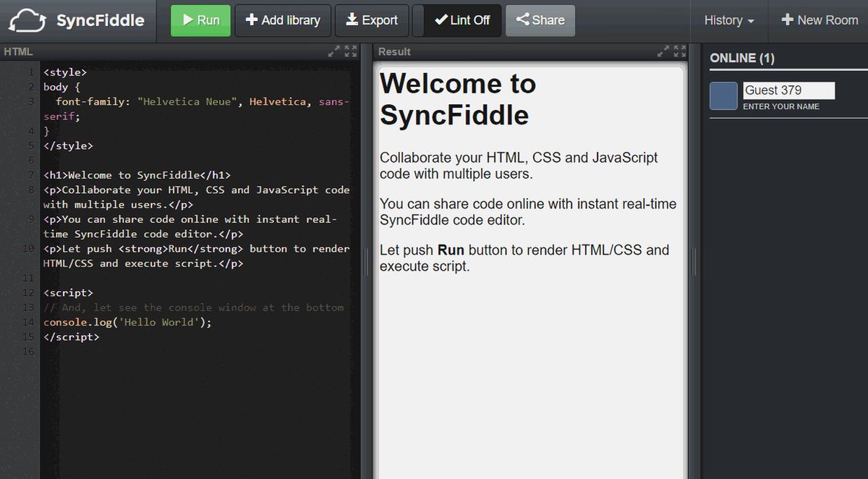Viewport: 868px width, 479px height.
Task: Click the Guest 379 name input field
Action: (789, 90)
